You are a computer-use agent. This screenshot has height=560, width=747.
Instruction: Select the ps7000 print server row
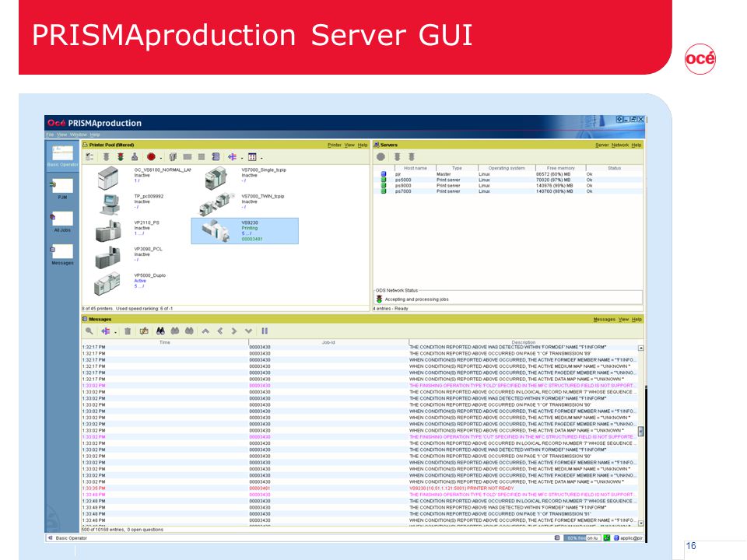coord(508,191)
